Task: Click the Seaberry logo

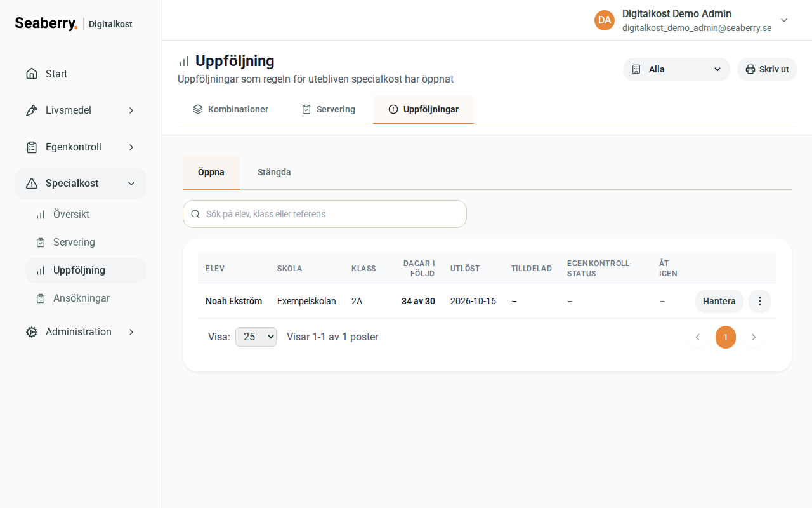Action: 46,23
